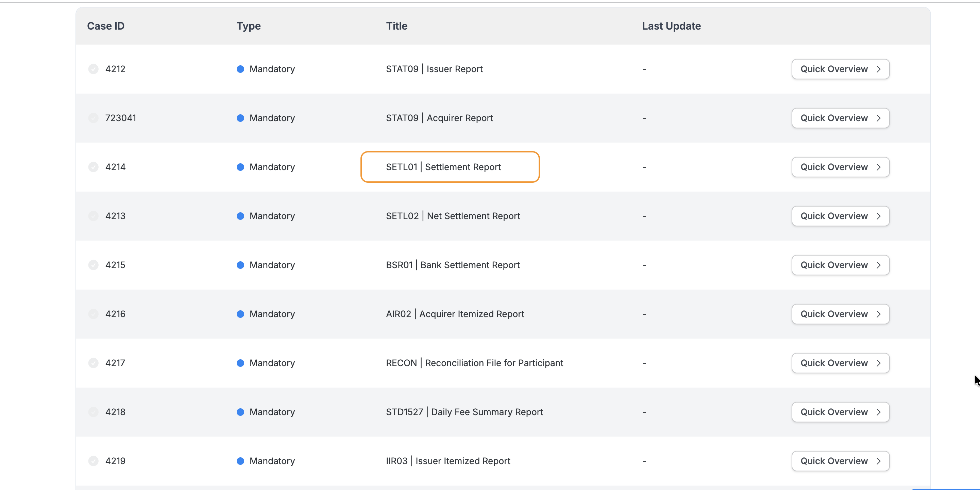Toggle check circle for case 4217
This screenshot has width=980, height=490.
[93, 363]
